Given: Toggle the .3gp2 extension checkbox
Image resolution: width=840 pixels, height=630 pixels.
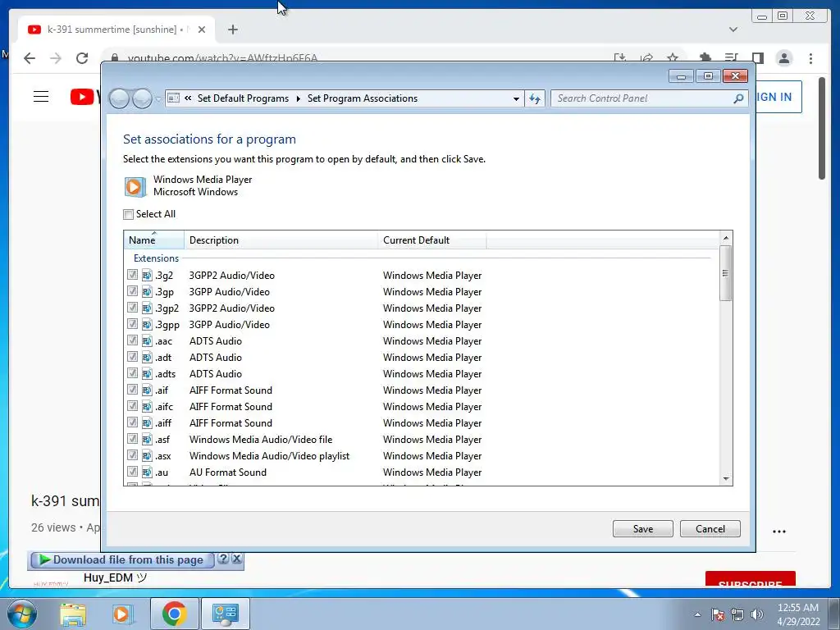Looking at the screenshot, I should tap(132, 308).
